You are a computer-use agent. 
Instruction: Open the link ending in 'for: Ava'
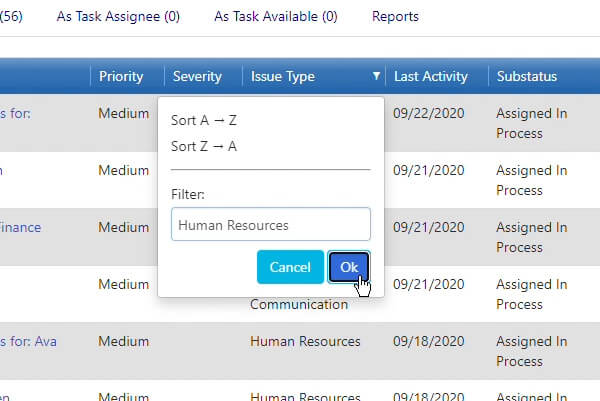28,341
